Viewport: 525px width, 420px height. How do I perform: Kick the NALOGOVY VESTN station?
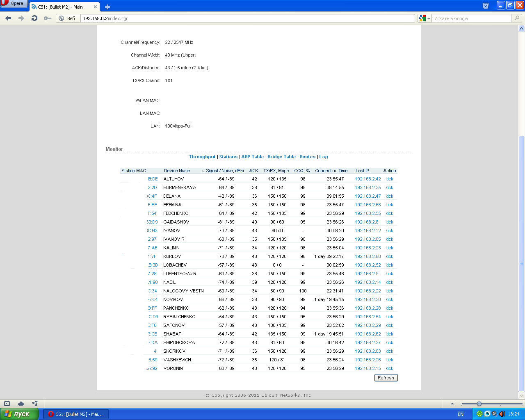point(389,291)
